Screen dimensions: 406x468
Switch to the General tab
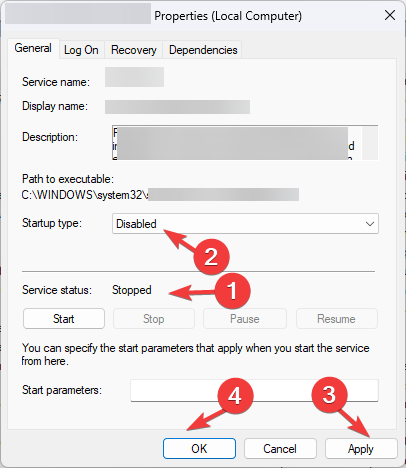coord(33,48)
